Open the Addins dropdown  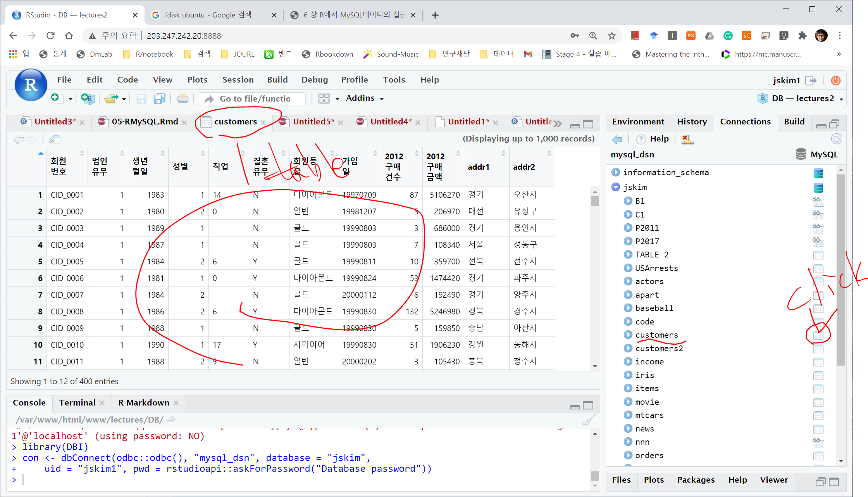click(x=365, y=98)
